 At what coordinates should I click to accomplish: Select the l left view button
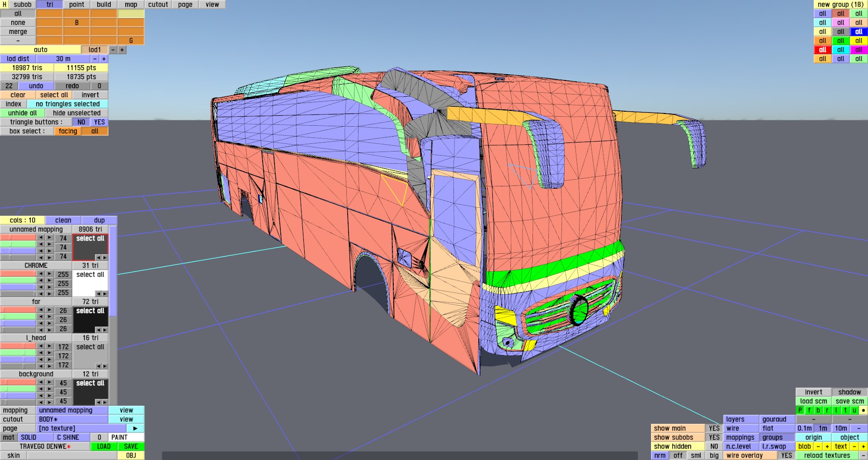coord(836,410)
